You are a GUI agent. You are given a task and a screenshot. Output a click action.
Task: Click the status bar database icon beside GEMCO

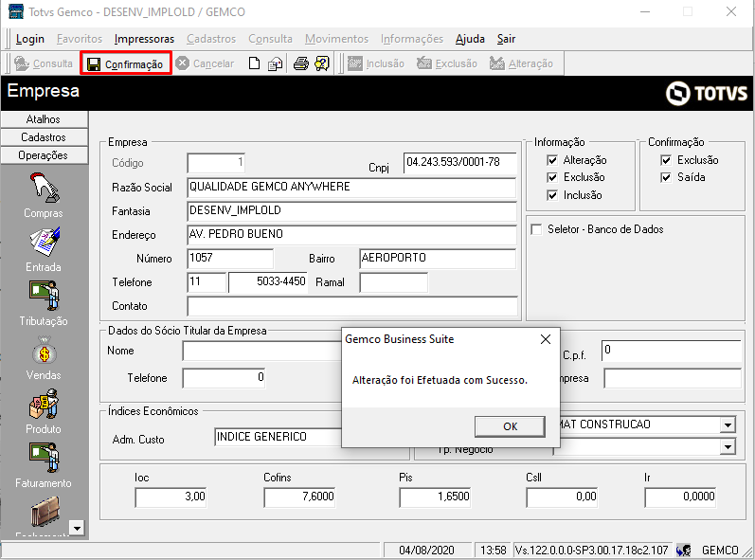684,550
